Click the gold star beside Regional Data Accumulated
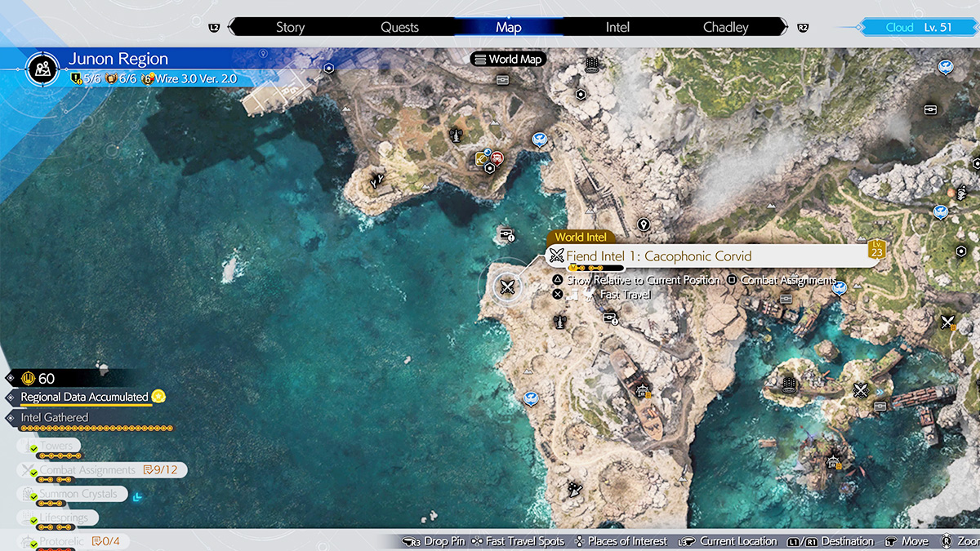The image size is (980, 551). [x=158, y=397]
